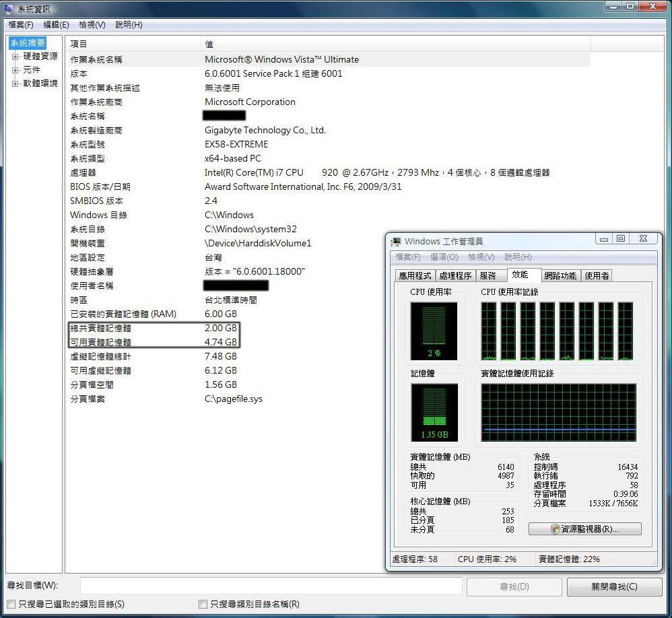Click the 項目 column header
Screen dimensions: 672x618
(133, 44)
